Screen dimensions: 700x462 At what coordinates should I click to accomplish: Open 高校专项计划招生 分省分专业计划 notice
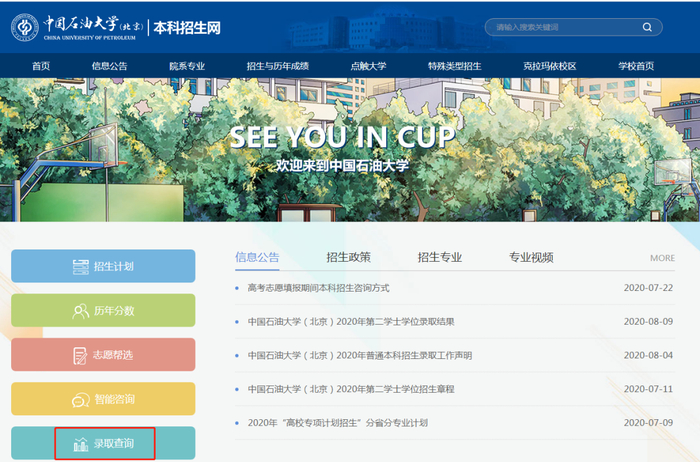click(338, 423)
